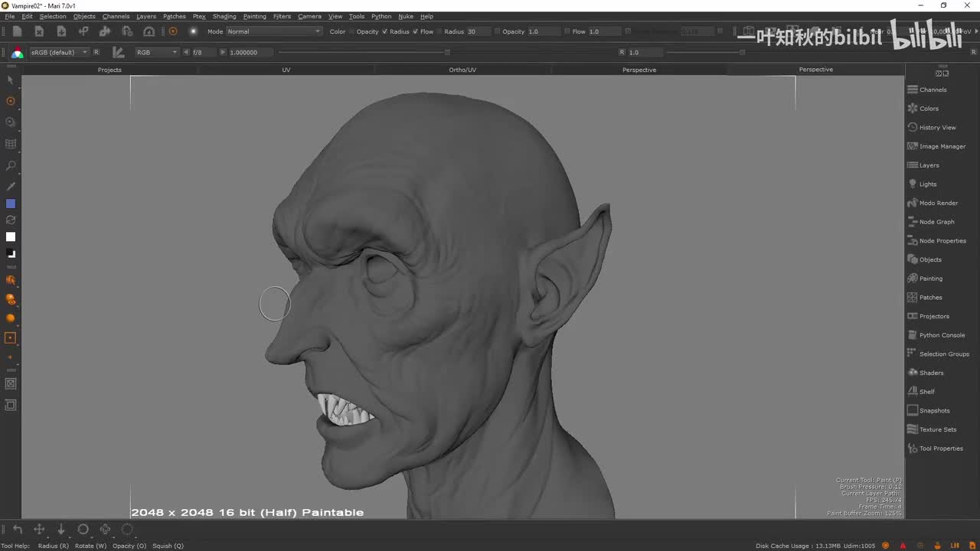Click the brush Radius value field
980x551 pixels.
click(x=479, y=31)
